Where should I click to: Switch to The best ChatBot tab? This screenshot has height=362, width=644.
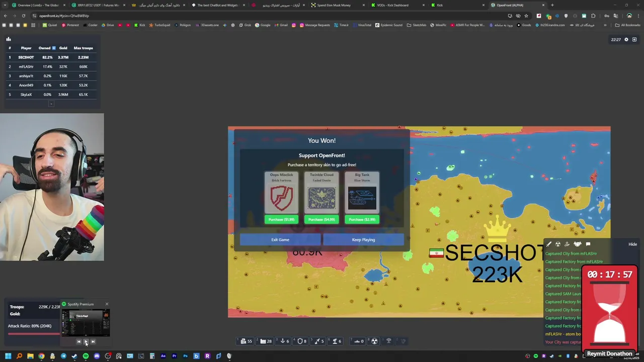tap(217, 5)
